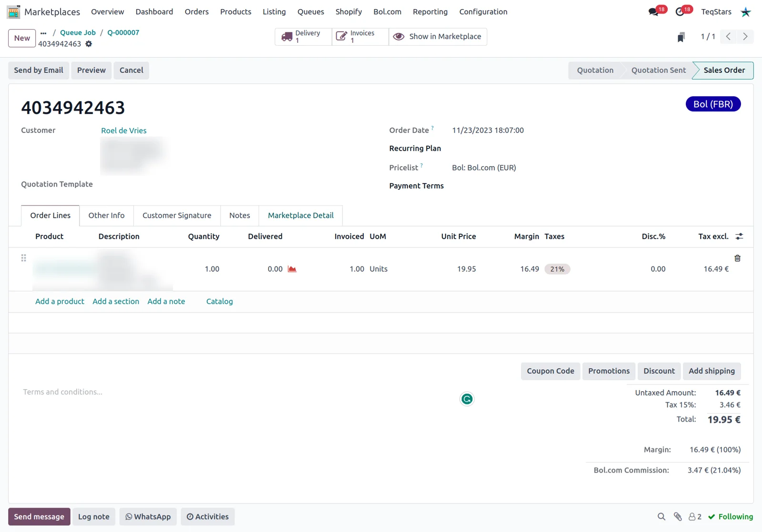
Task: Open the Reporting menu
Action: [x=430, y=12]
